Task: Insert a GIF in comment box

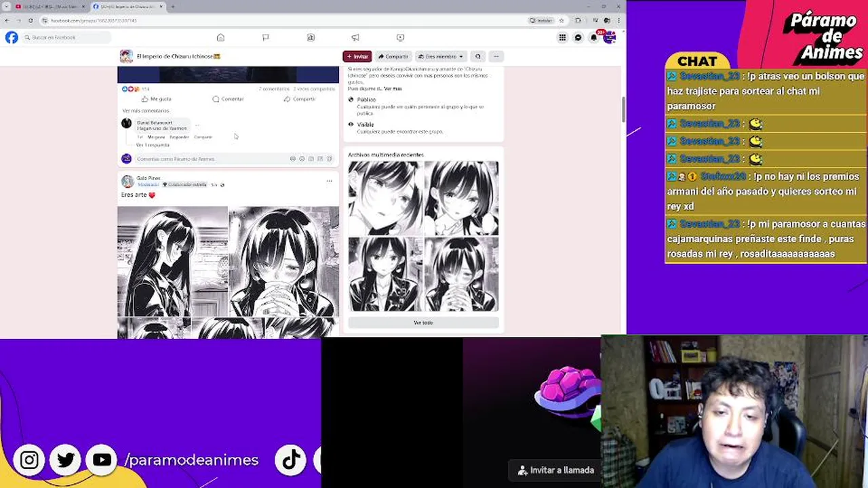Action: coord(320,159)
